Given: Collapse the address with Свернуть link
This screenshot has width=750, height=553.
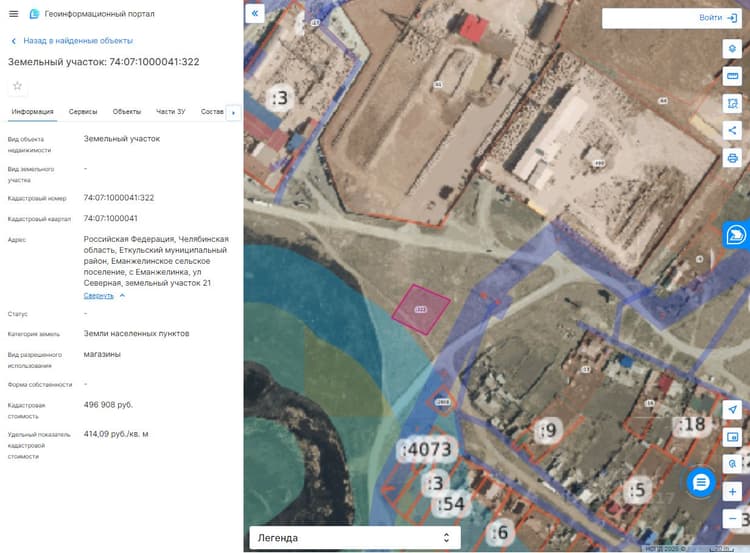Looking at the screenshot, I should [104, 296].
